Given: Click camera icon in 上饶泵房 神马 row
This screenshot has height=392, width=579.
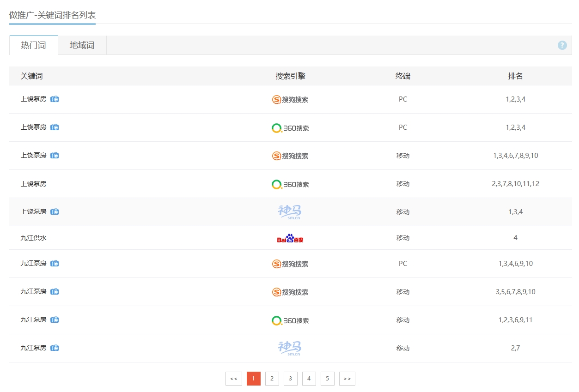Looking at the screenshot, I should coord(55,211).
